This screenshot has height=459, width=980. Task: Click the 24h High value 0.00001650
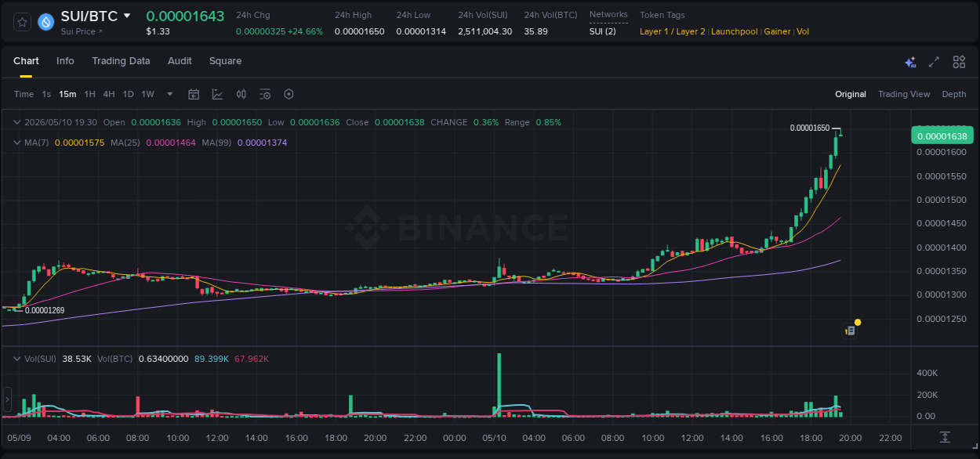click(359, 31)
